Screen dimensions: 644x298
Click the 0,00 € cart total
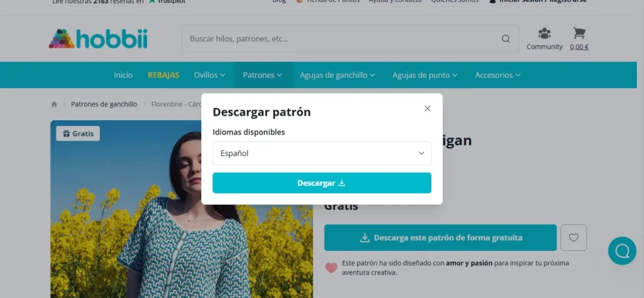579,47
